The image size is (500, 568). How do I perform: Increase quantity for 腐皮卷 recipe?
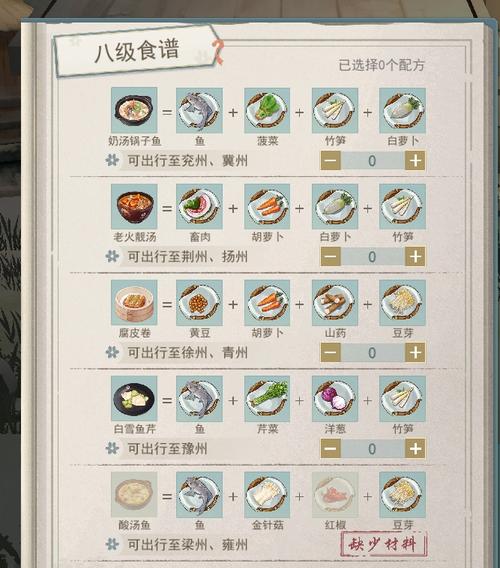[415, 352]
